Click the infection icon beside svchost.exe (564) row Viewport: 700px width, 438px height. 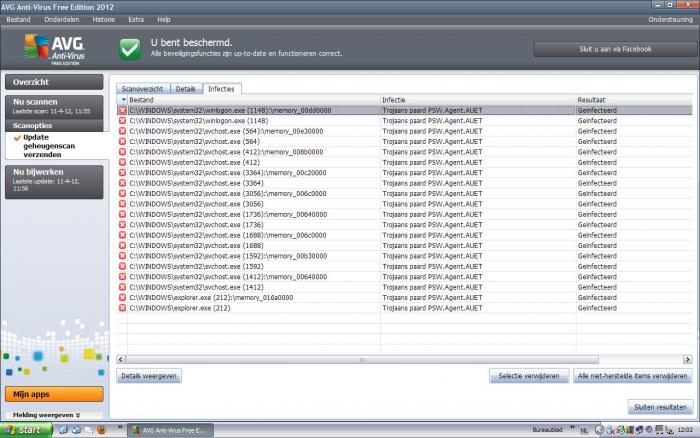[x=122, y=142]
